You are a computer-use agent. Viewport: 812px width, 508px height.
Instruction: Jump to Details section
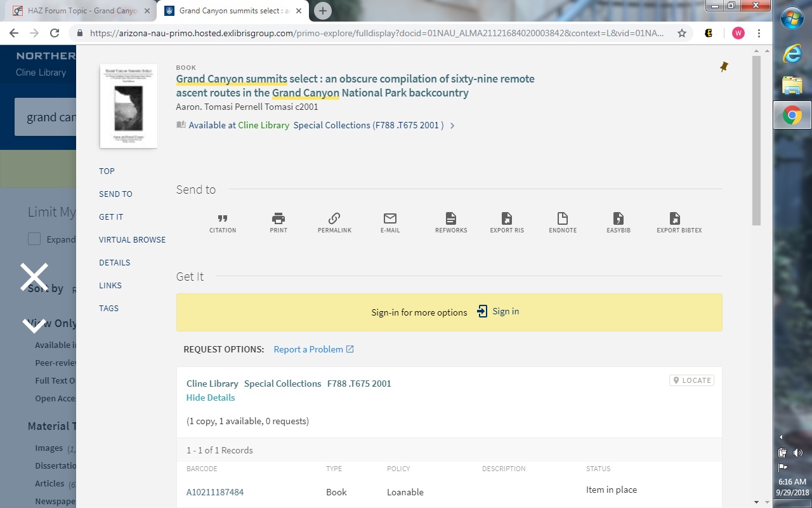point(114,262)
